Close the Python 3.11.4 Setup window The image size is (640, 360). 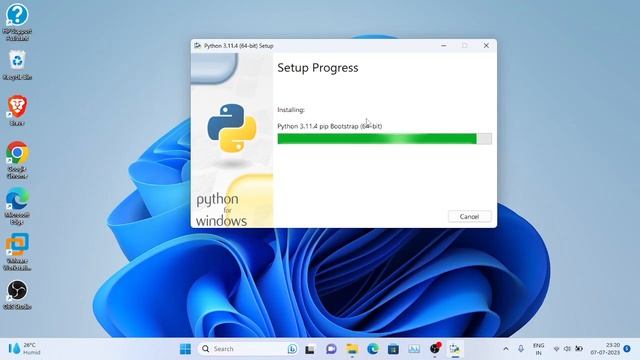(486, 46)
